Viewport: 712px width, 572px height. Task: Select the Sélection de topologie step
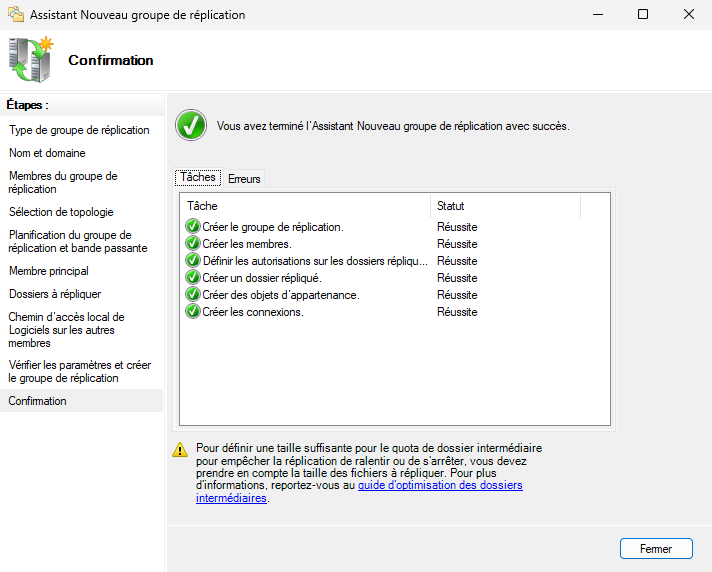(x=61, y=212)
